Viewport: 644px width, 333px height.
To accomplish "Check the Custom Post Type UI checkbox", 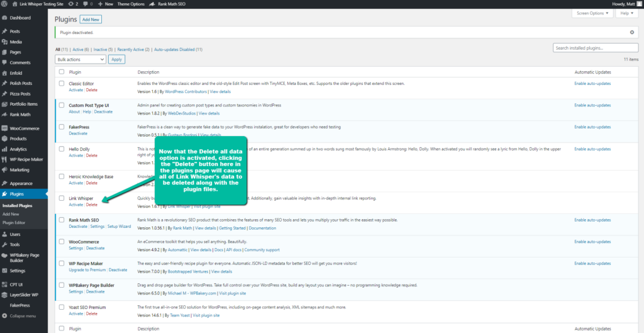I will tap(62, 105).
